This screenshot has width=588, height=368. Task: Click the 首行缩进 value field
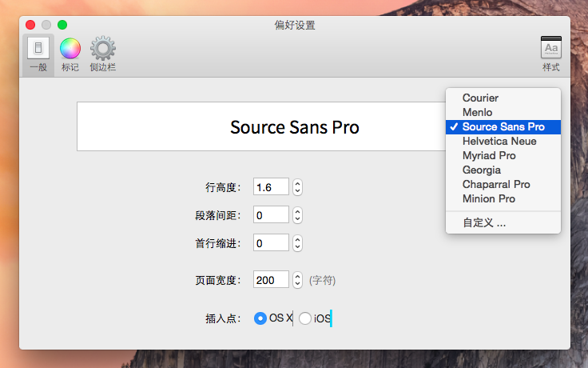coord(271,242)
